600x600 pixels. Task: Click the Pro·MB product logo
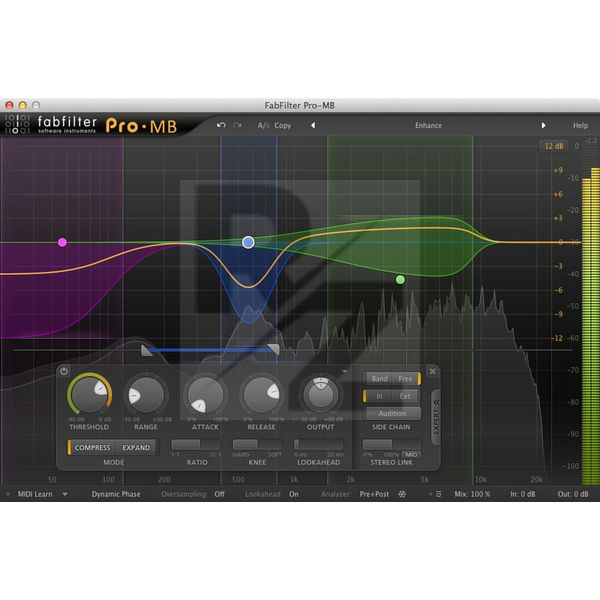click(x=141, y=126)
